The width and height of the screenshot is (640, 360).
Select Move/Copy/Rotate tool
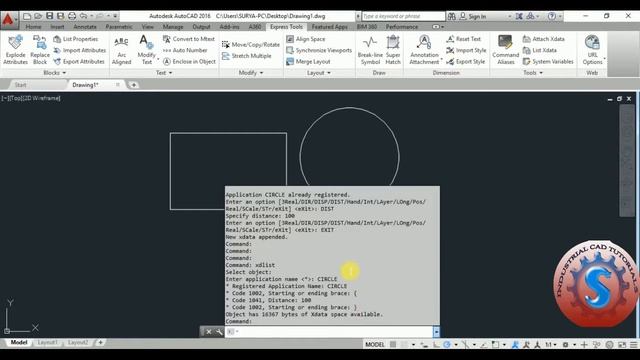click(251, 44)
